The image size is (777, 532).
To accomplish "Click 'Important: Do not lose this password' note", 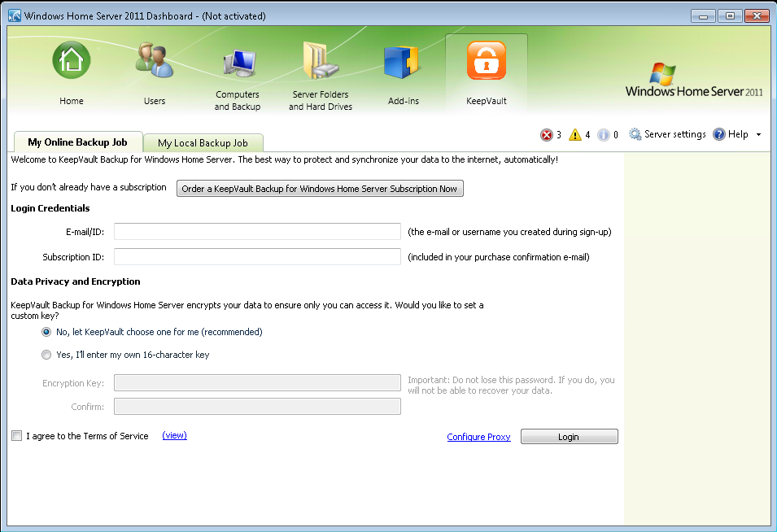I will pos(511,386).
